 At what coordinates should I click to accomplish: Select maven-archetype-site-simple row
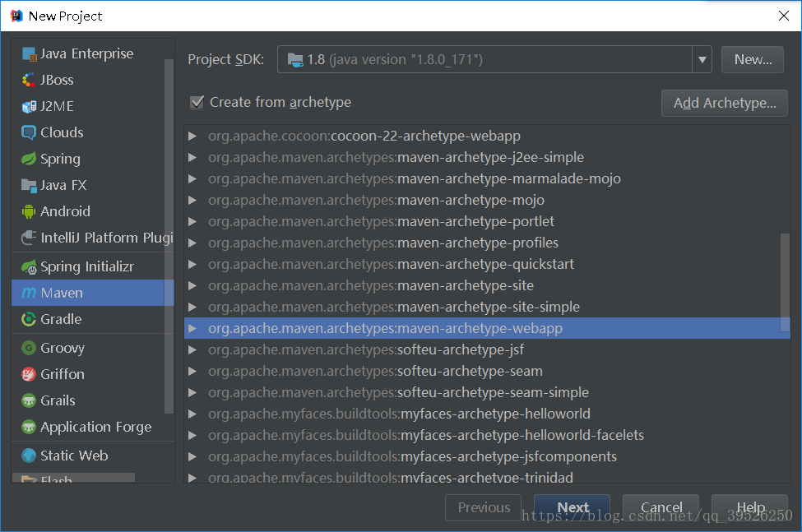(487, 308)
